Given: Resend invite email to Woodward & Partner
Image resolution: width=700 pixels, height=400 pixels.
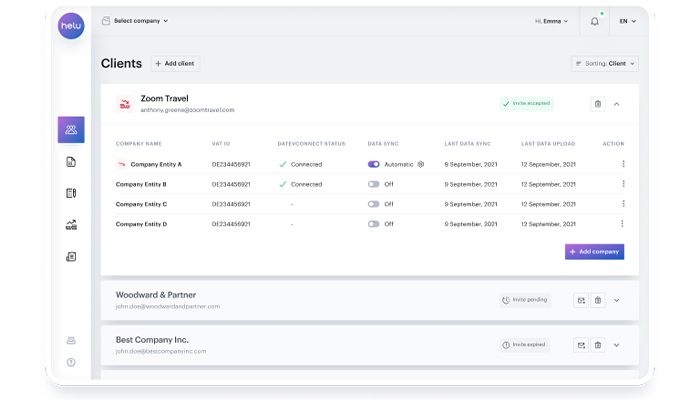Looking at the screenshot, I should [580, 300].
